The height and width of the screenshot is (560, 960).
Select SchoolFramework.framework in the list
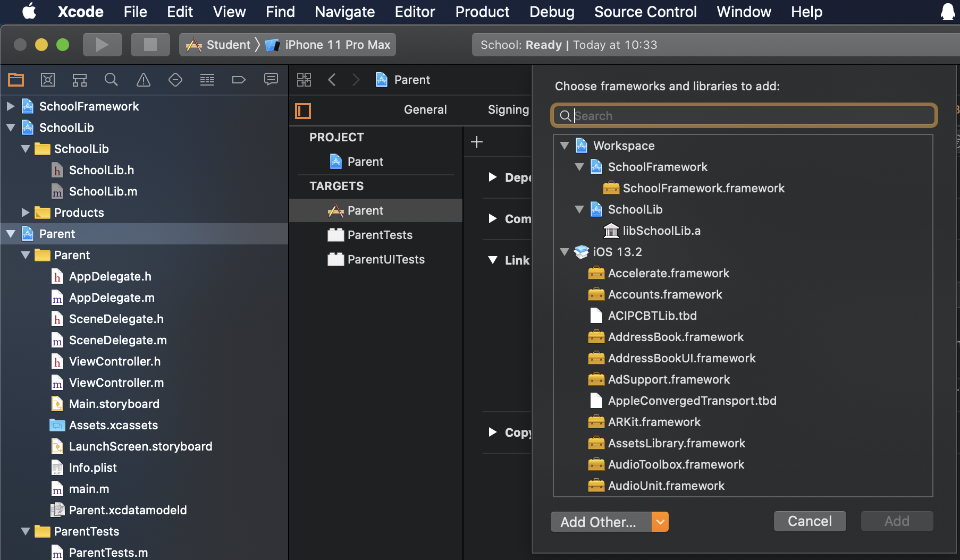click(703, 188)
